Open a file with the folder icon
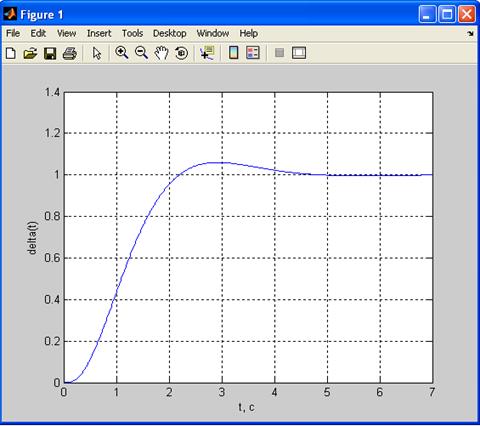The height and width of the screenshot is (426, 480). pyautogui.click(x=30, y=53)
